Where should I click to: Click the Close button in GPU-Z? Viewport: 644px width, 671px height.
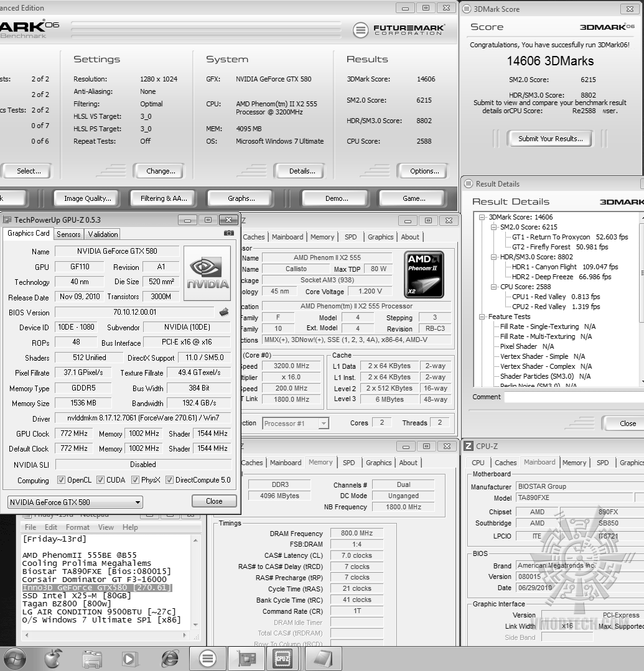(214, 501)
